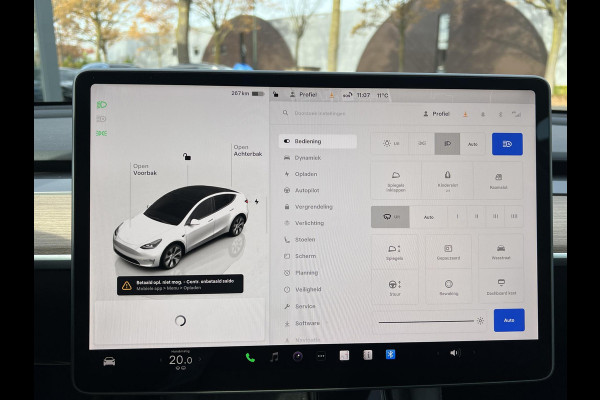This screenshot has height=400, width=600.
Task: Toggle the window lock (Raamslot) button
Action: 498,180
